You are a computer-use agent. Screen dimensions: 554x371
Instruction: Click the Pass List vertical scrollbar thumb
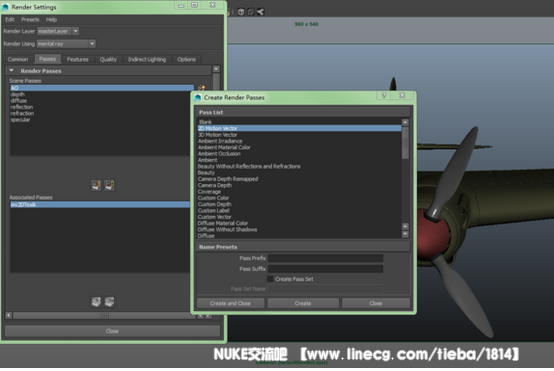click(x=405, y=143)
